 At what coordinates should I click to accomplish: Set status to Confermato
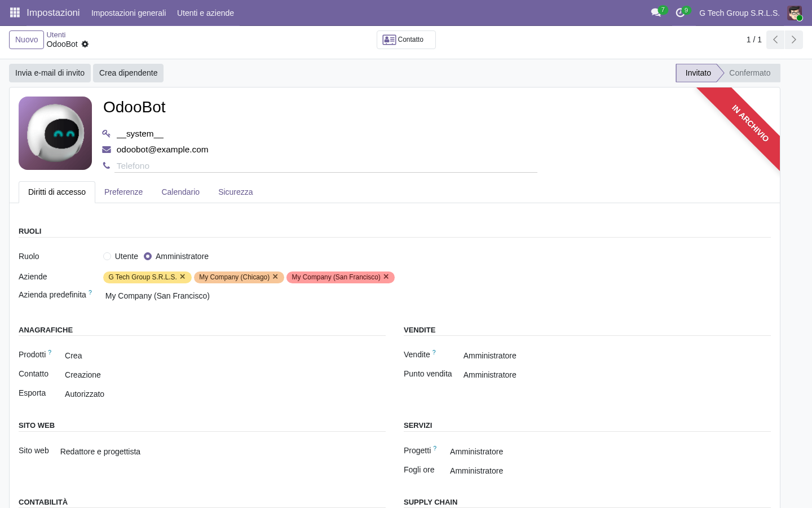tap(749, 73)
